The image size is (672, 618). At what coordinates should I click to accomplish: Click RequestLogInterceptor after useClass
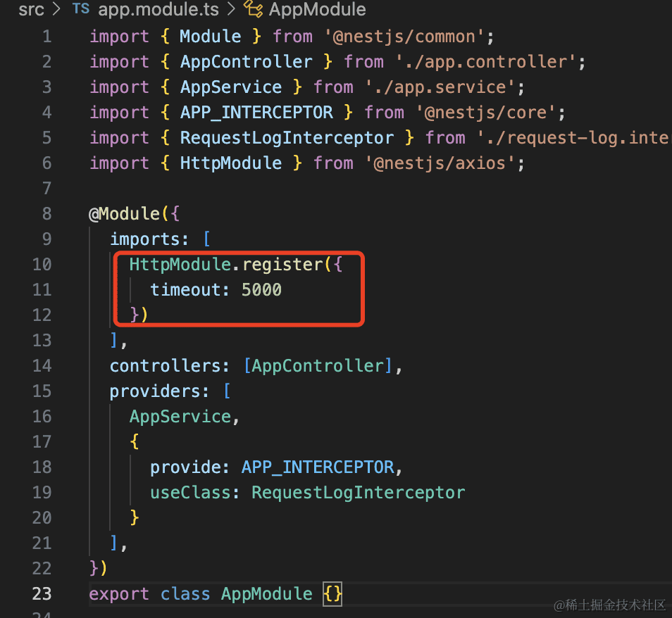(358, 492)
